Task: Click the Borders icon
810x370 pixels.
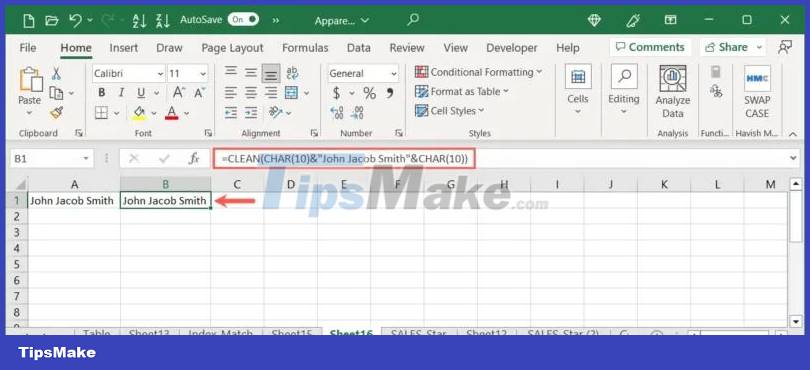Action: pos(102,113)
